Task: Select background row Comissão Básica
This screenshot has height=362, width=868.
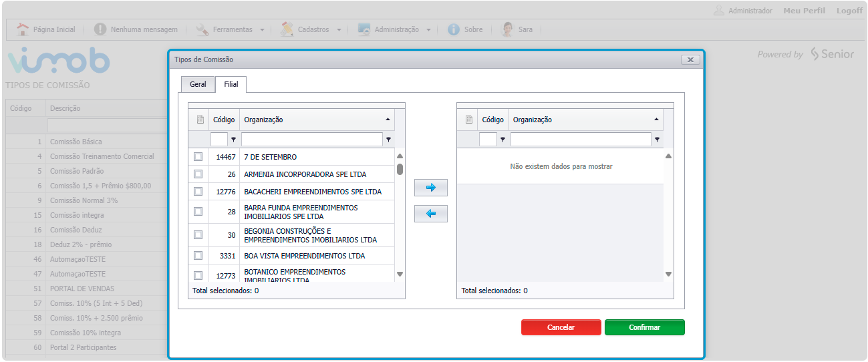Action: 86,142
